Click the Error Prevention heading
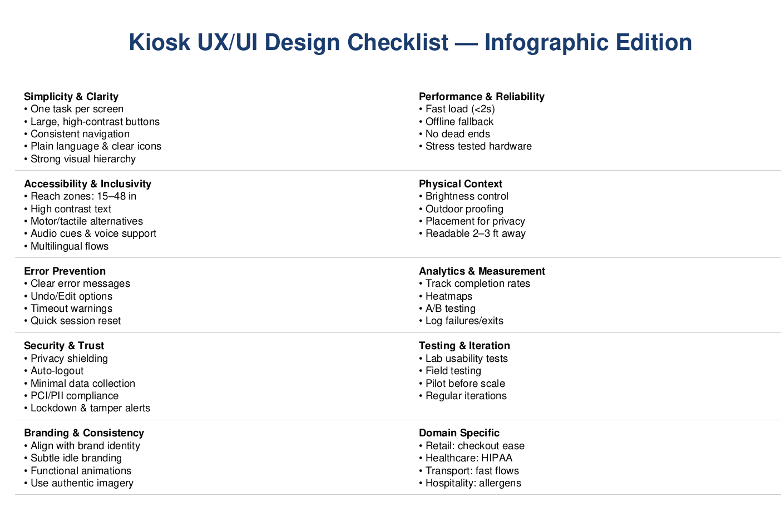 [x=65, y=271]
